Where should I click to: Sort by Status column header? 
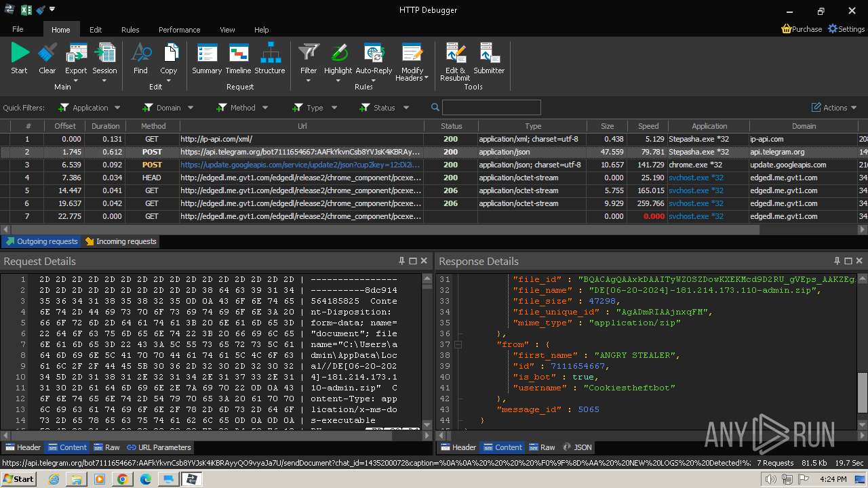451,126
